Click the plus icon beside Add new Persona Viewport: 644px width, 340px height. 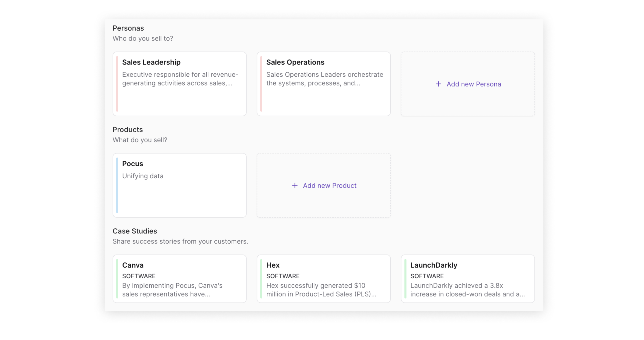pos(438,84)
